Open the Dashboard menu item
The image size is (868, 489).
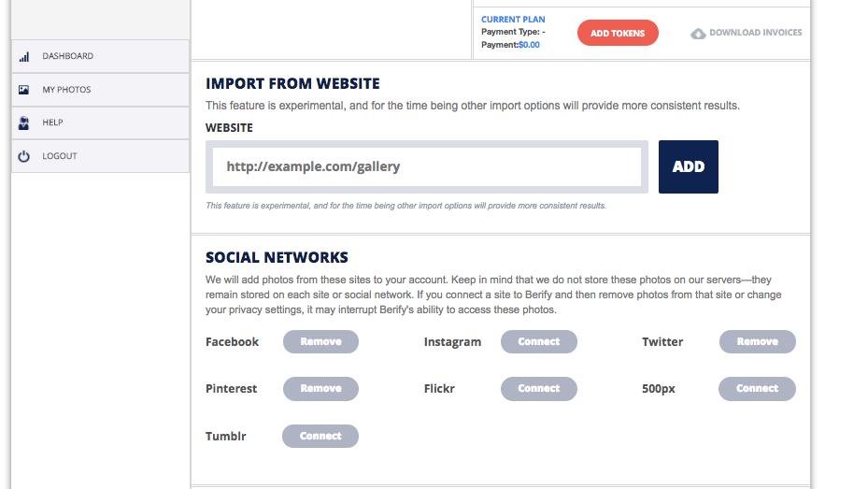[100, 56]
